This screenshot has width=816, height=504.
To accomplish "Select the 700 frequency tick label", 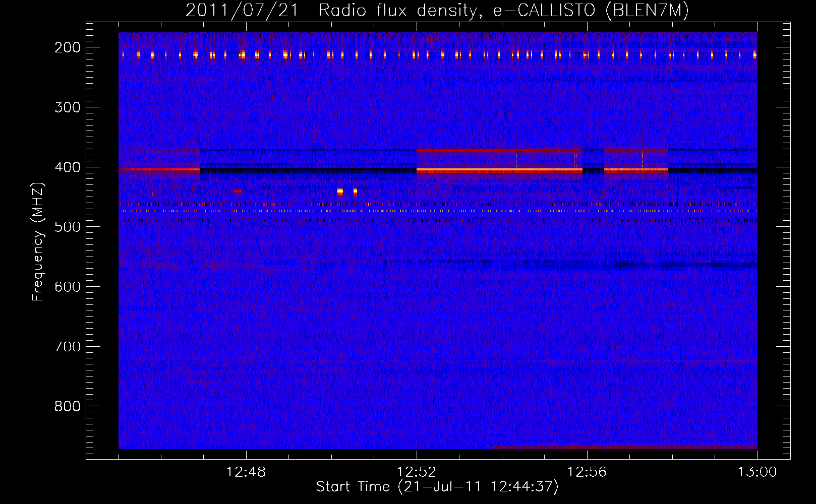I will (x=68, y=347).
